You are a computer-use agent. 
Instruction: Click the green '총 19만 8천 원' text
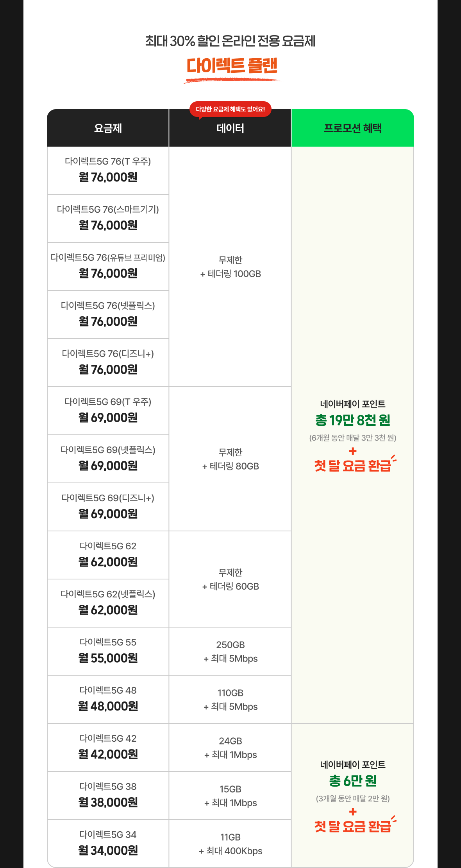point(352,420)
